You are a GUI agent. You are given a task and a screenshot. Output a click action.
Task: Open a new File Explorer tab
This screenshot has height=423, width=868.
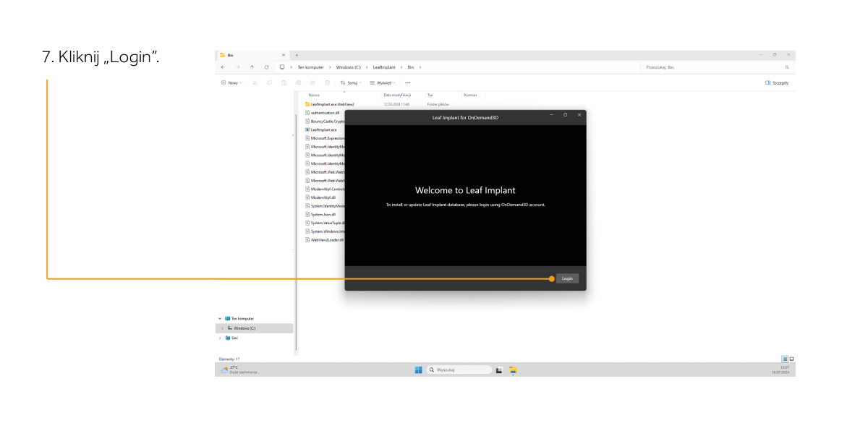297,55
